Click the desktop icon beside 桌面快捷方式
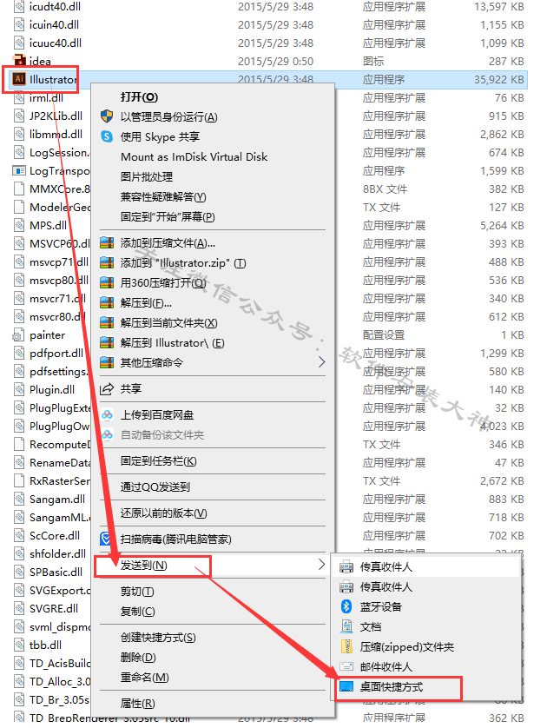 346,686
